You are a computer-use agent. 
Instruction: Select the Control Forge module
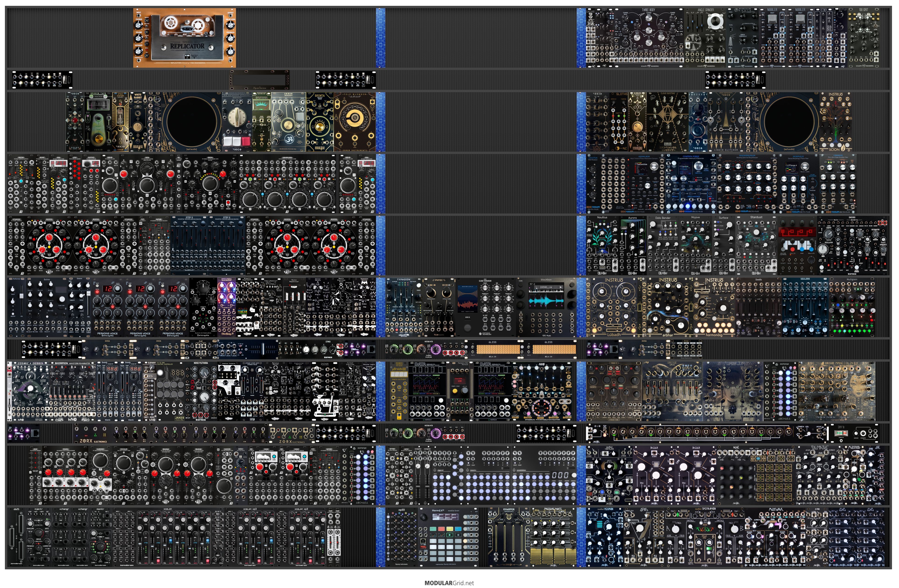[691, 184]
